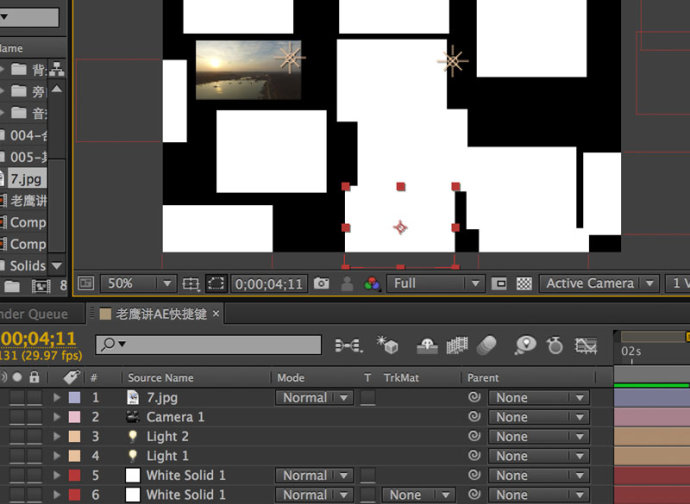Switch to the Render Queue tab
The height and width of the screenshot is (504, 690).
coord(34,314)
